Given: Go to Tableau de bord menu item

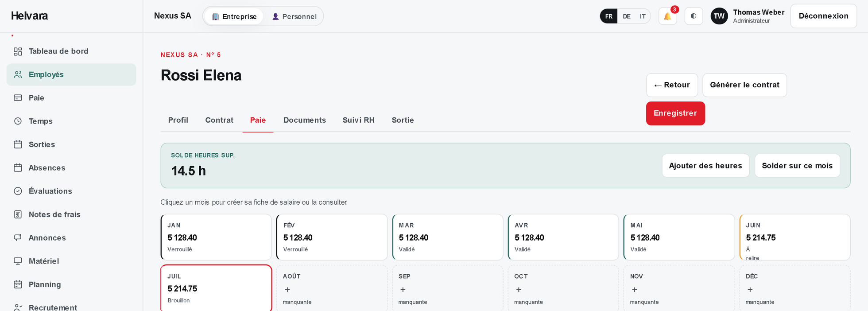Looking at the screenshot, I should (x=71, y=51).
